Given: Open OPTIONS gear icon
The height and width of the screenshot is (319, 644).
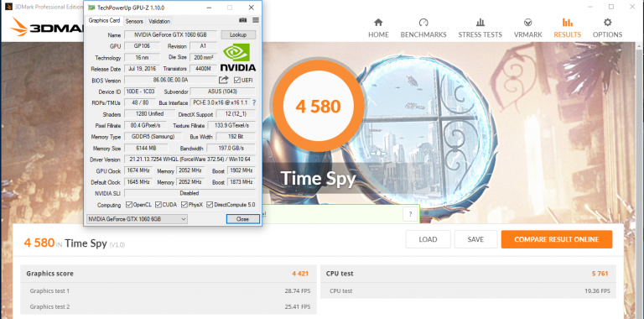Looking at the screenshot, I should tap(607, 23).
